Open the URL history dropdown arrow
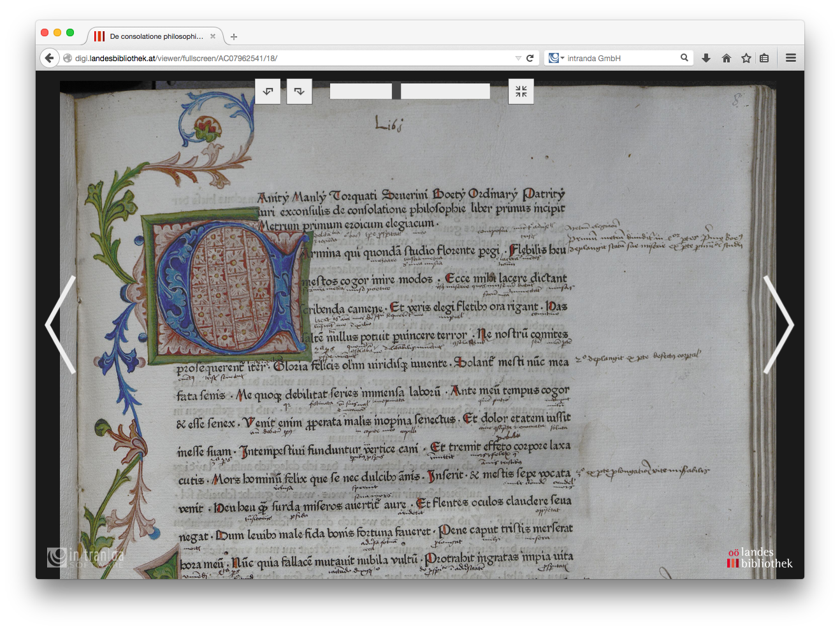Image resolution: width=840 pixels, height=630 pixels. pos(518,58)
